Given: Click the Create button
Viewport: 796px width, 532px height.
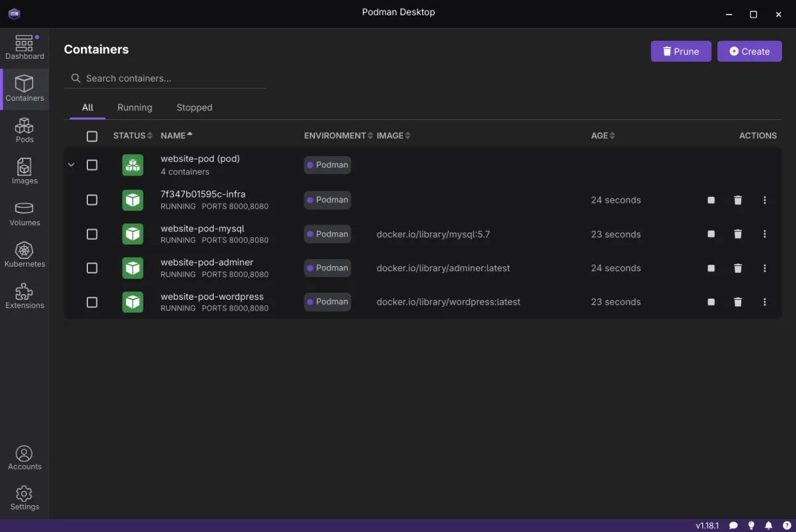Looking at the screenshot, I should pos(749,52).
